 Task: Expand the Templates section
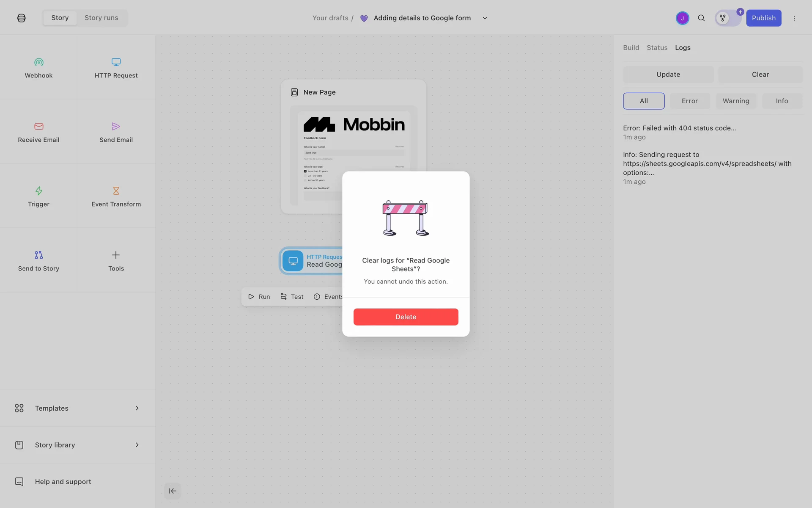click(77, 408)
